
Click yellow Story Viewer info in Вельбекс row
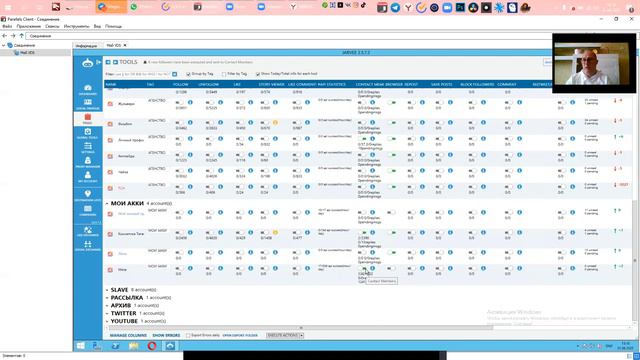pyautogui.click(x=276, y=122)
